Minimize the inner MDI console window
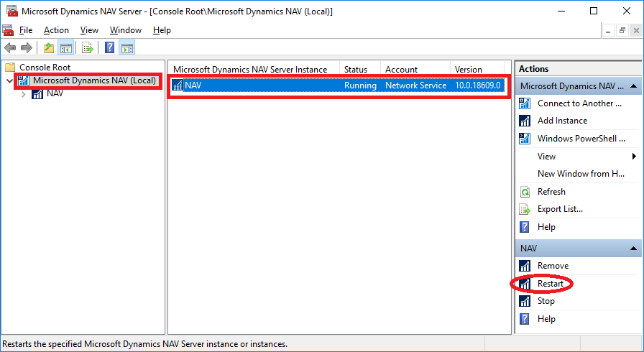 608,31
